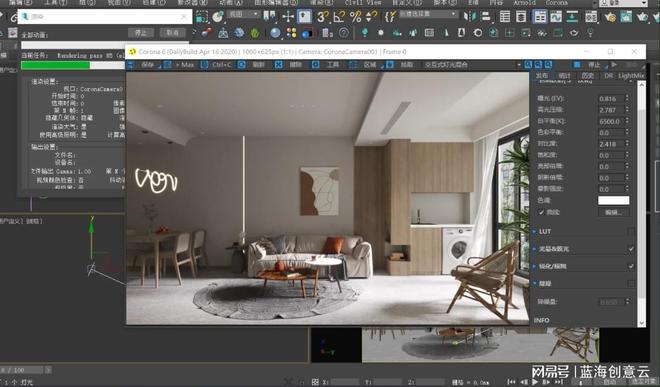The width and height of the screenshot is (660, 387).
Task: Click the colorful dots icon in second toolbar
Action: (x=291, y=33)
